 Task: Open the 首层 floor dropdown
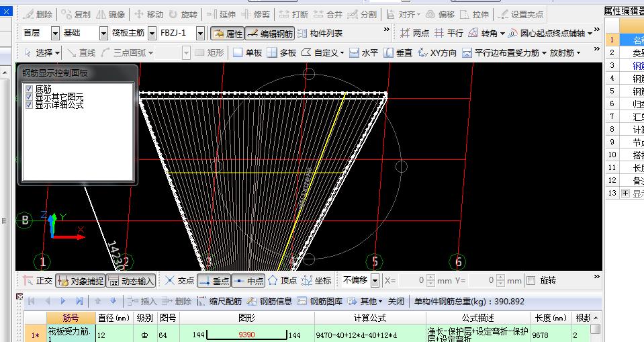(x=55, y=34)
